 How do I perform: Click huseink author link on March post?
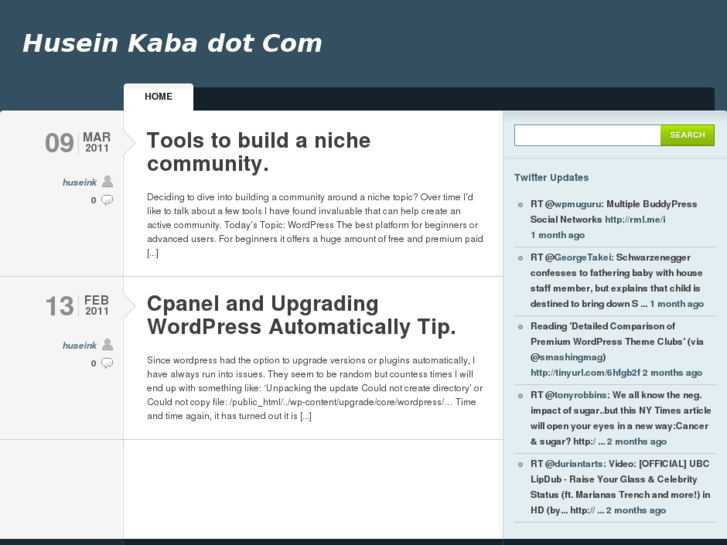tap(79, 182)
